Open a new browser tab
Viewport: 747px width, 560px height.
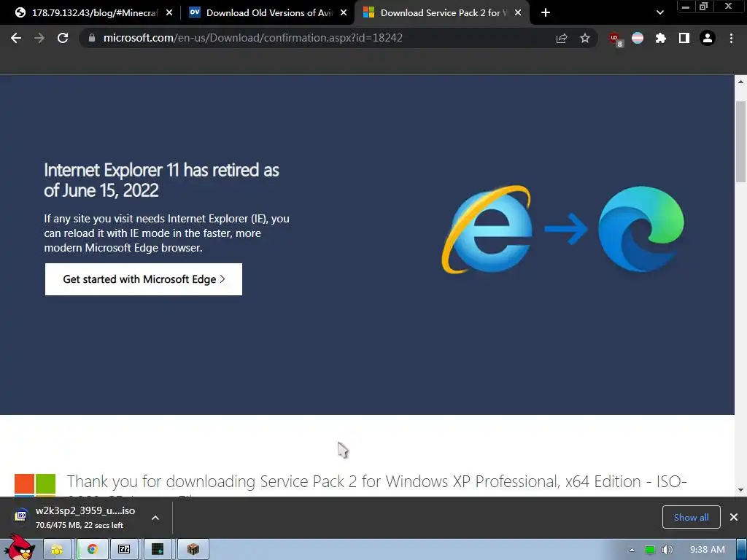coord(546,13)
